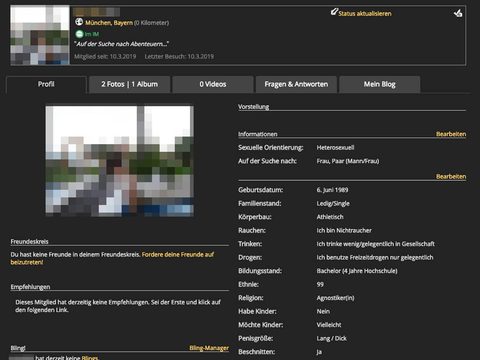The image size is (480, 360).
Task: Click the status quote "Auf der Suche nach Abenteuern..."
Action: 121,44
